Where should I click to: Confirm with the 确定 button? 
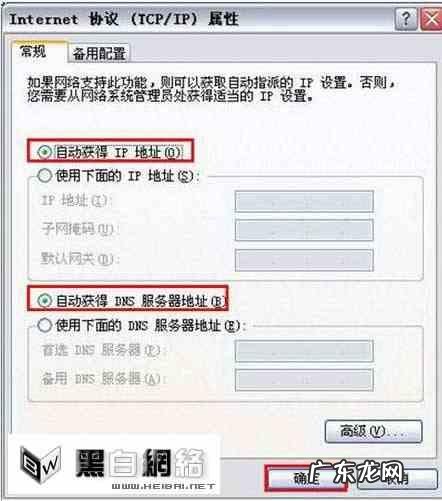pos(306,478)
